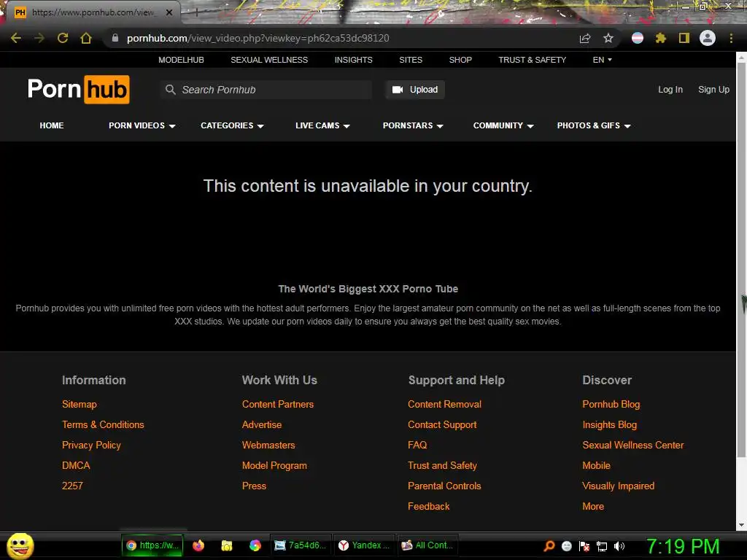This screenshot has height=560, width=747.
Task: Go back with the browser back arrow
Action: tap(16, 38)
